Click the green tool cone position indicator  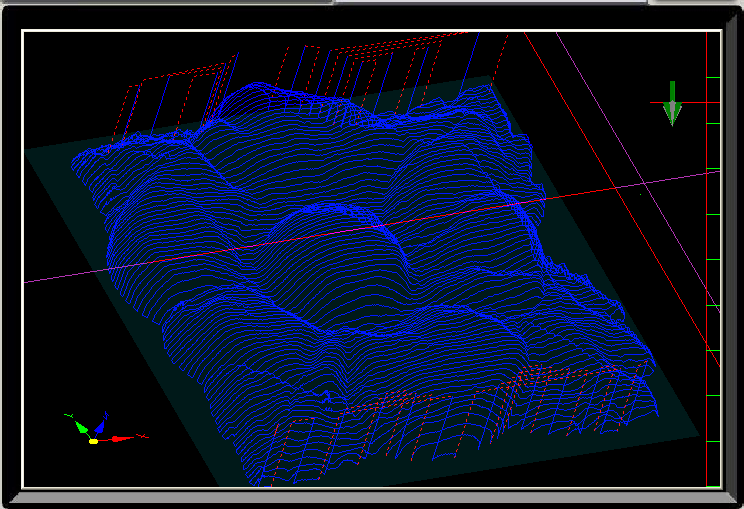click(x=672, y=103)
